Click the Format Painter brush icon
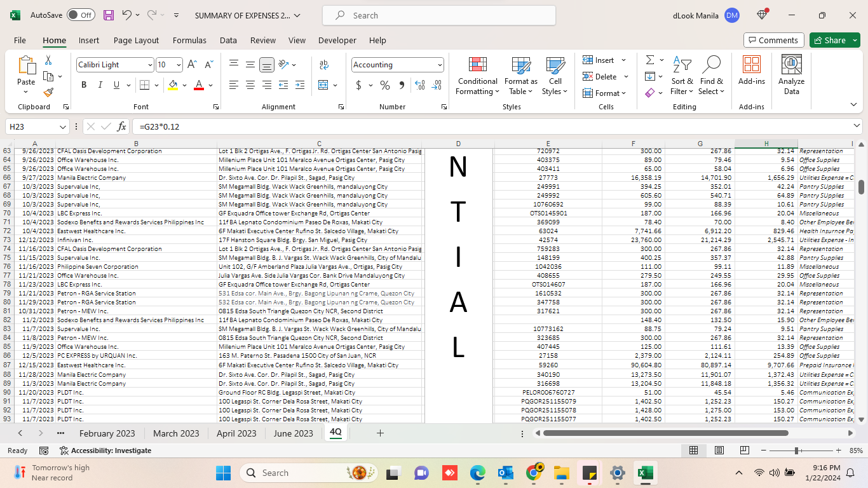 click(48, 92)
